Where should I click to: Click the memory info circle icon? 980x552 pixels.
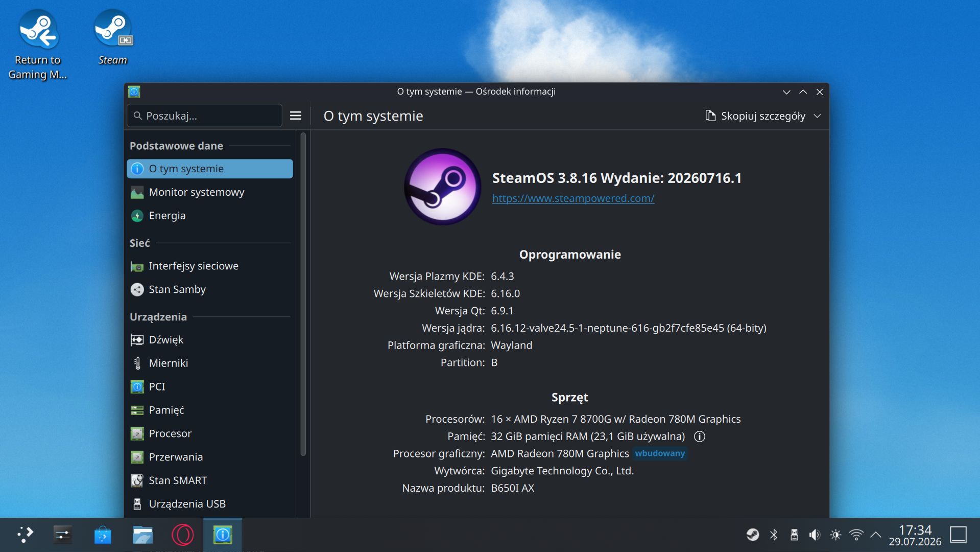(x=700, y=436)
